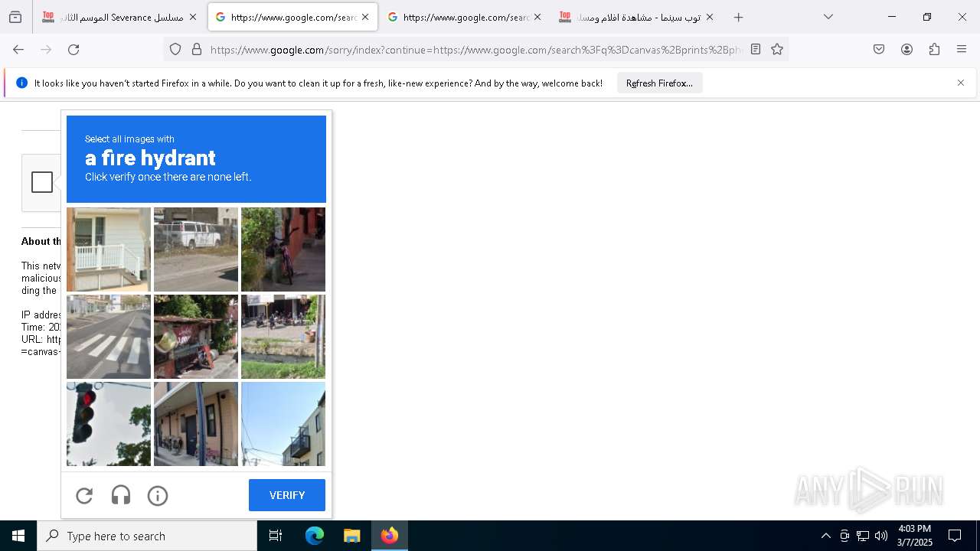Open Save to Pocket icon
The image size is (980, 551).
[879, 49]
